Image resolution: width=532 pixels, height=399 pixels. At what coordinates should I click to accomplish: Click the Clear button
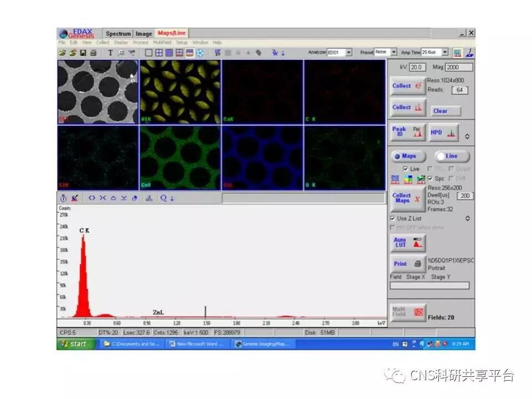click(446, 111)
